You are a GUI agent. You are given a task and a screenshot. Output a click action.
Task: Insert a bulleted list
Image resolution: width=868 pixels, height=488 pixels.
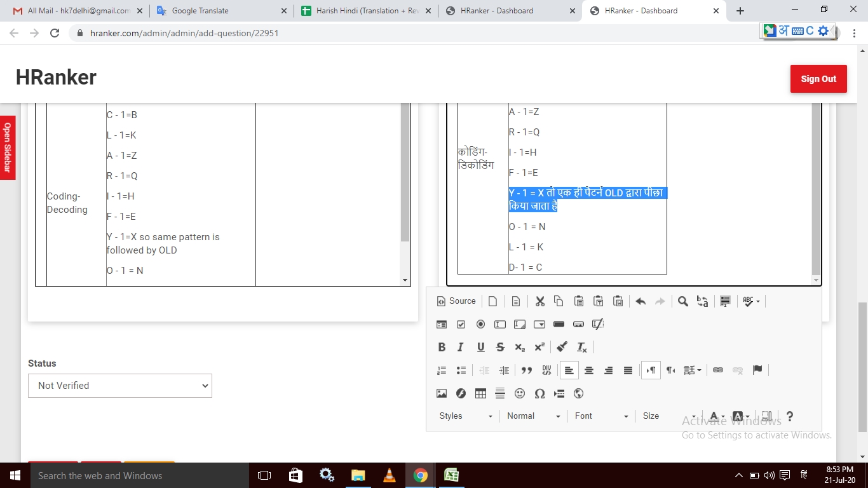[461, 370]
